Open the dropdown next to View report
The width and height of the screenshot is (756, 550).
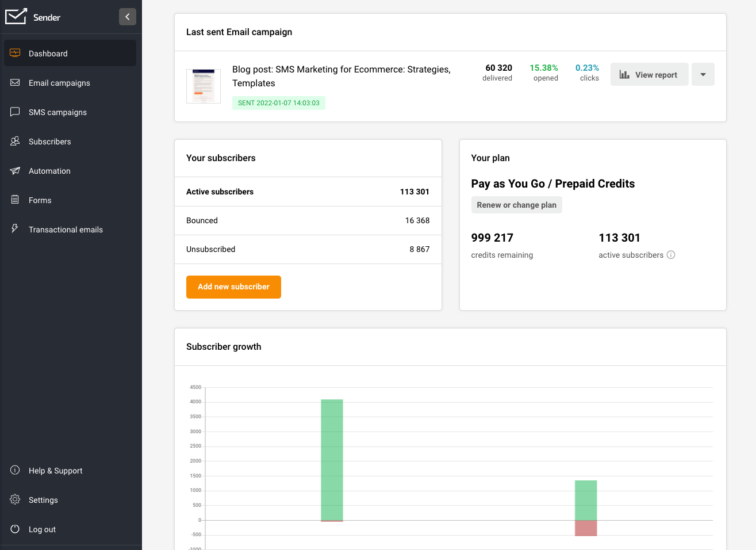[703, 74]
